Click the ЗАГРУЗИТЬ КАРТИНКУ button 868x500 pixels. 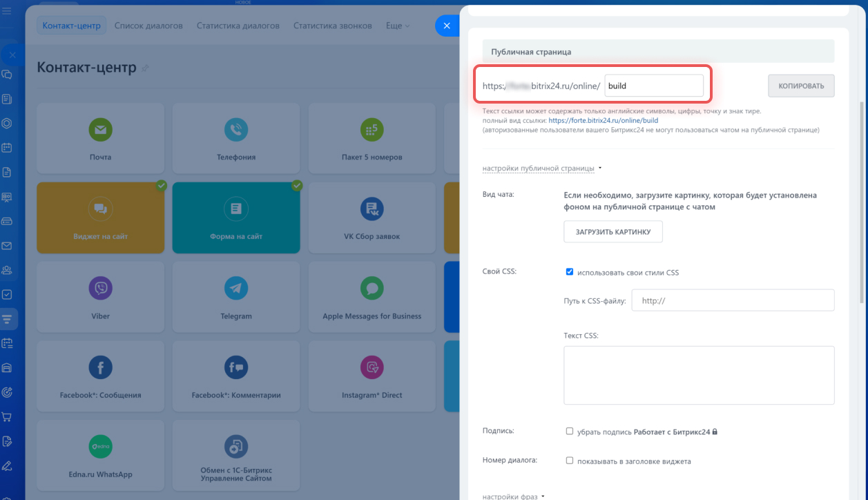pyautogui.click(x=613, y=232)
